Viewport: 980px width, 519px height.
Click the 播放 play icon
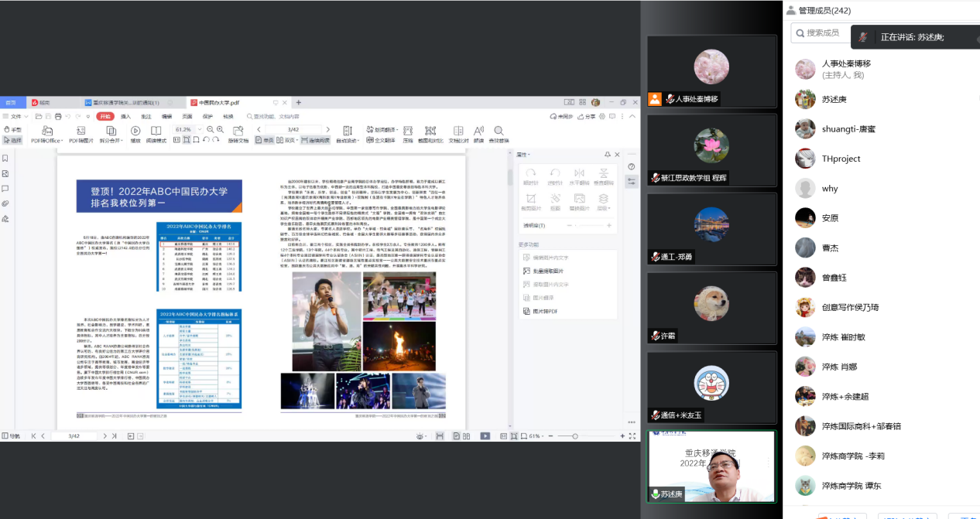pyautogui.click(x=135, y=135)
